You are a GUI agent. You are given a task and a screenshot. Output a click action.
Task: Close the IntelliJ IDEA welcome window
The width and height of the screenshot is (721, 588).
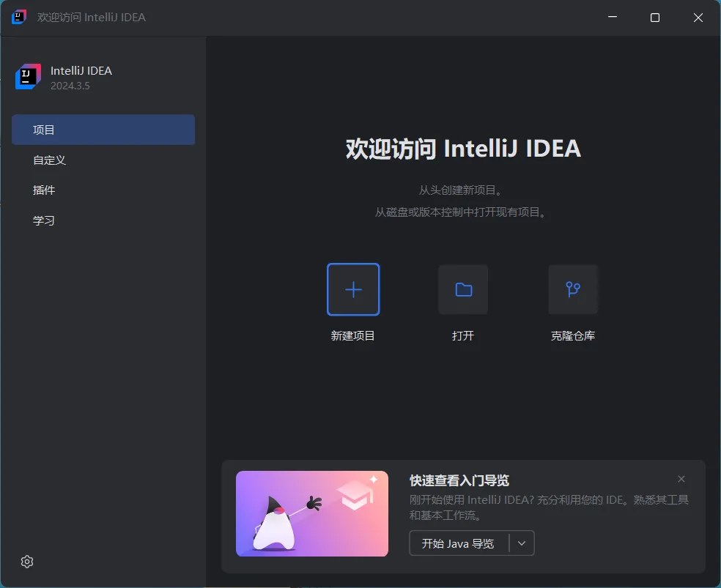(698, 18)
